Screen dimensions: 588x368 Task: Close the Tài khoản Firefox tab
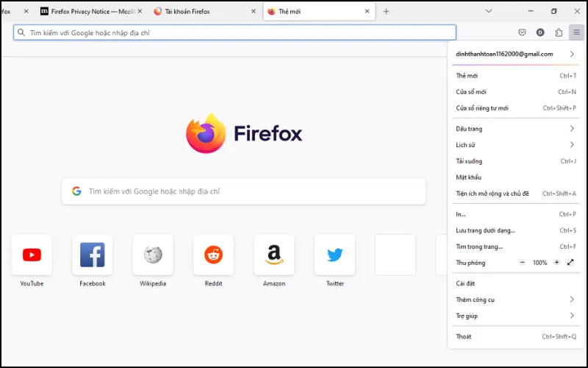(x=254, y=11)
